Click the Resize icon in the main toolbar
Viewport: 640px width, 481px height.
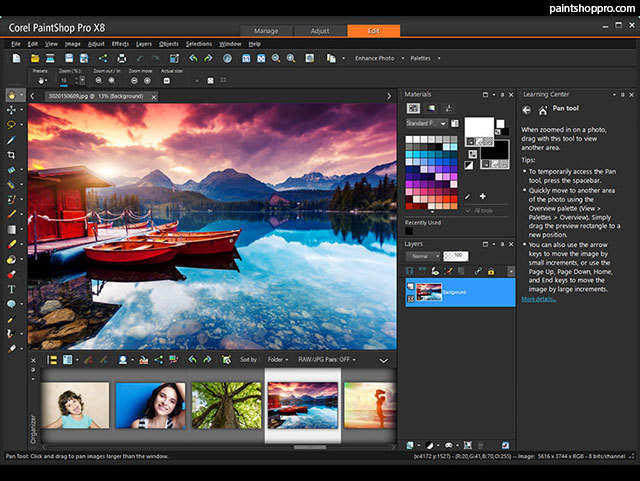174,58
